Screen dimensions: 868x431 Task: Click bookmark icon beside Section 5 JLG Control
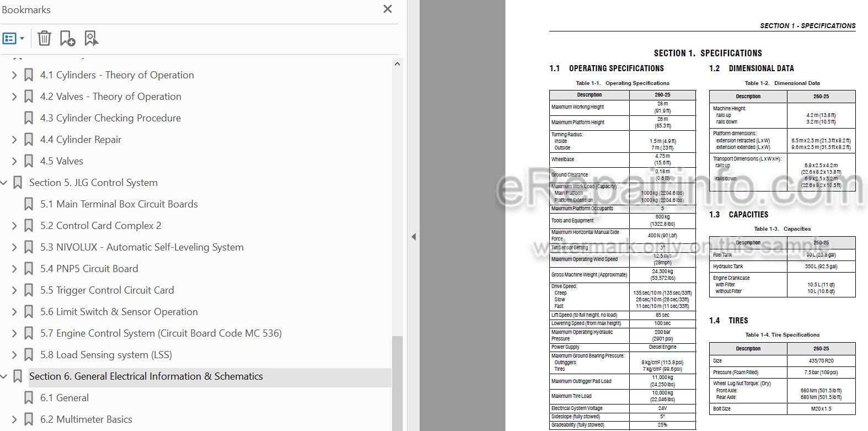[x=18, y=183]
